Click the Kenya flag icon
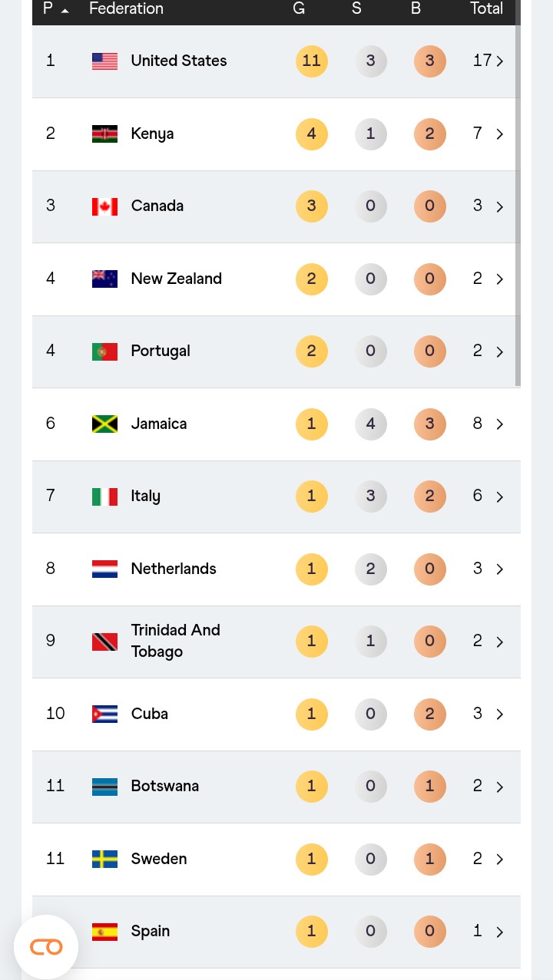553x980 pixels. click(x=104, y=134)
